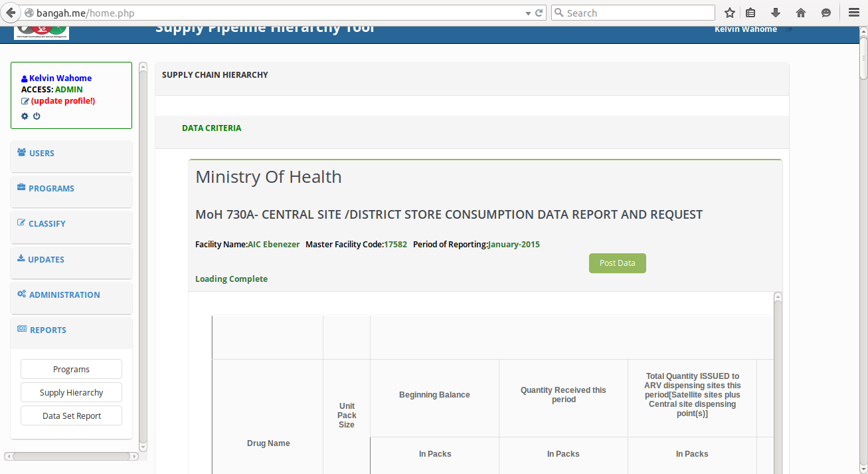Bookmark this page with the star icon
Viewport: 868px width, 474px height.
(x=730, y=13)
